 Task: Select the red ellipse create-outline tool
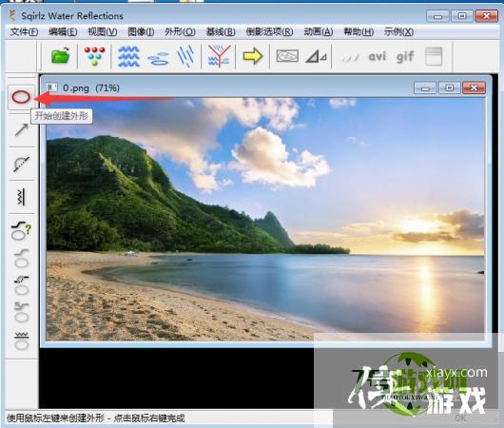21,97
